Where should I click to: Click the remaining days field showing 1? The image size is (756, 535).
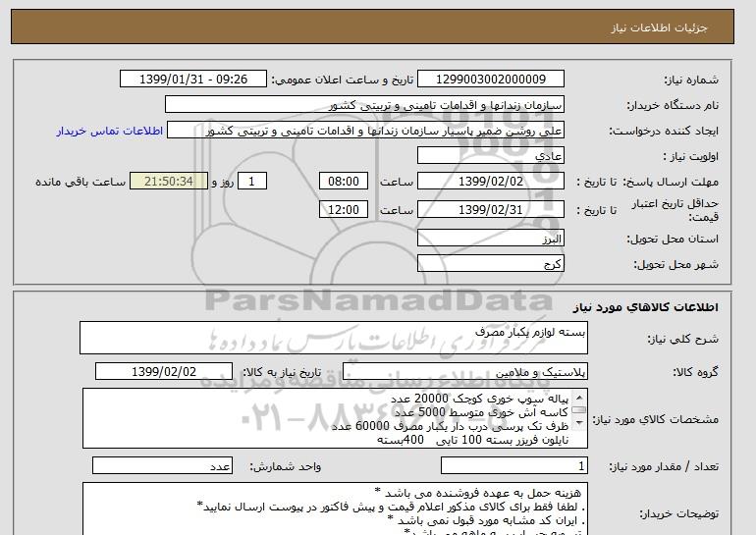251,182
